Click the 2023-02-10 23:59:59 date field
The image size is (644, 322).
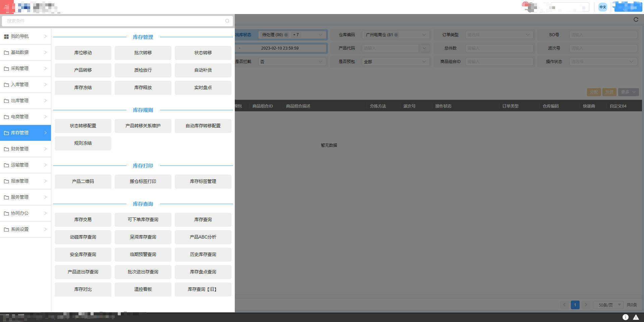coord(280,48)
